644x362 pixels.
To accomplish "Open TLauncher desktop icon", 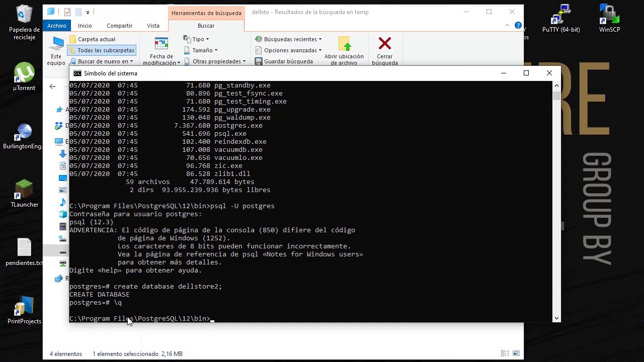I will pyautogui.click(x=24, y=194).
